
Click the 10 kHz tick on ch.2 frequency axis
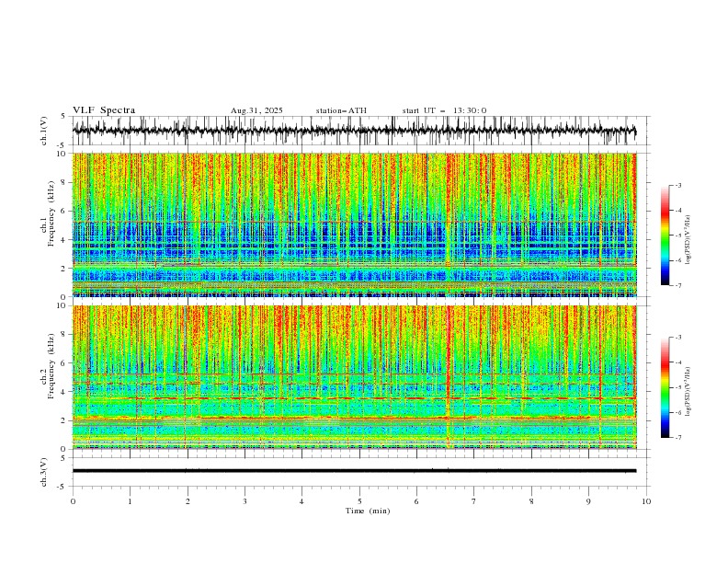[62, 305]
